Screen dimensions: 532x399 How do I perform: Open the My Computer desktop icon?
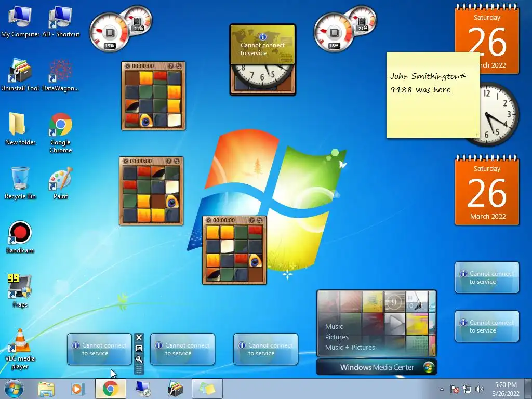click(x=20, y=22)
